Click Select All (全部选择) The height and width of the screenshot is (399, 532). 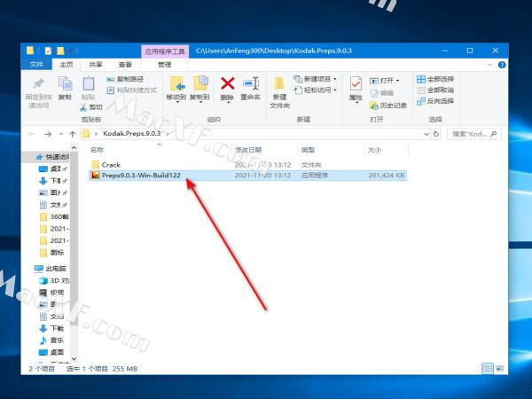point(435,79)
